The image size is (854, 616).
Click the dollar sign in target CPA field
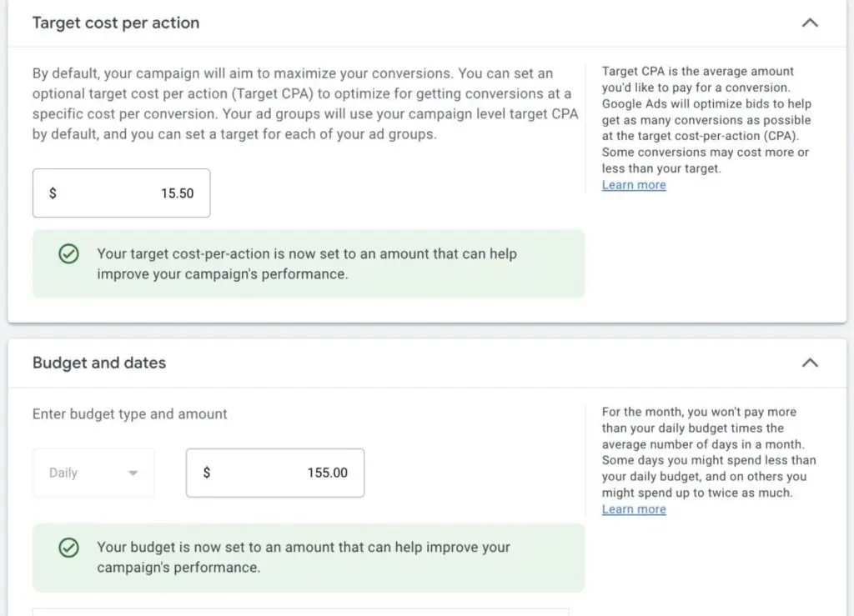tap(53, 193)
